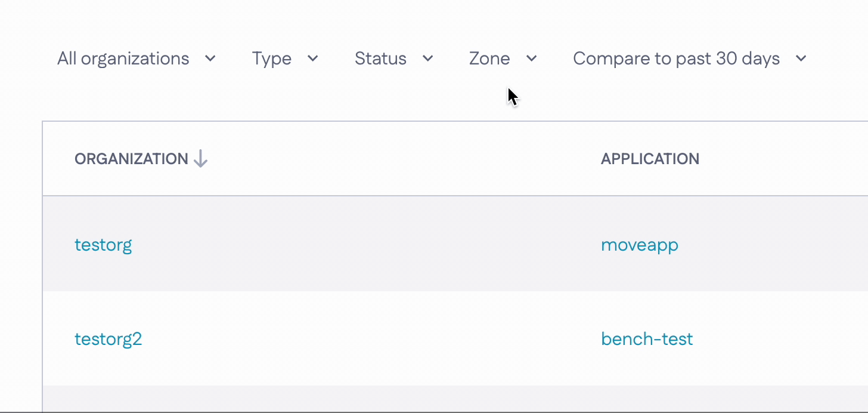Expand the Zone filter dropdown
The height and width of the screenshot is (413, 868).
point(503,58)
